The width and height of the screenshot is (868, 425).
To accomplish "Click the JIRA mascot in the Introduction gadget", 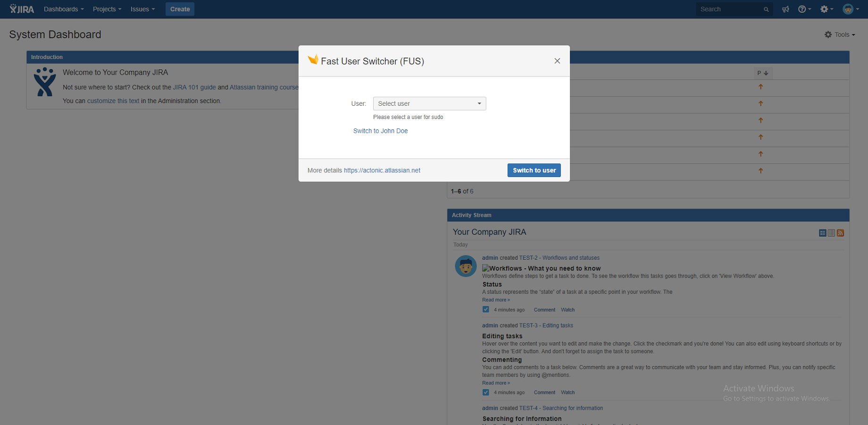I will point(45,82).
